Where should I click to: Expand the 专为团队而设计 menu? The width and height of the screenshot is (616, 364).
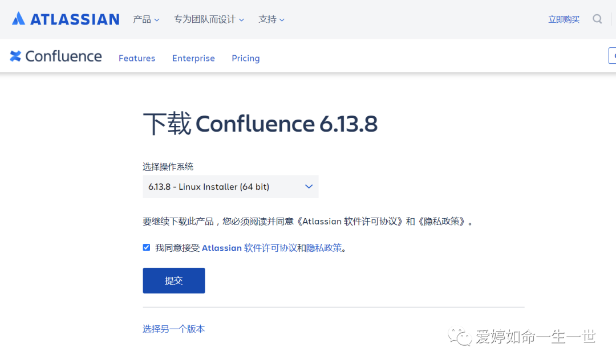(209, 19)
